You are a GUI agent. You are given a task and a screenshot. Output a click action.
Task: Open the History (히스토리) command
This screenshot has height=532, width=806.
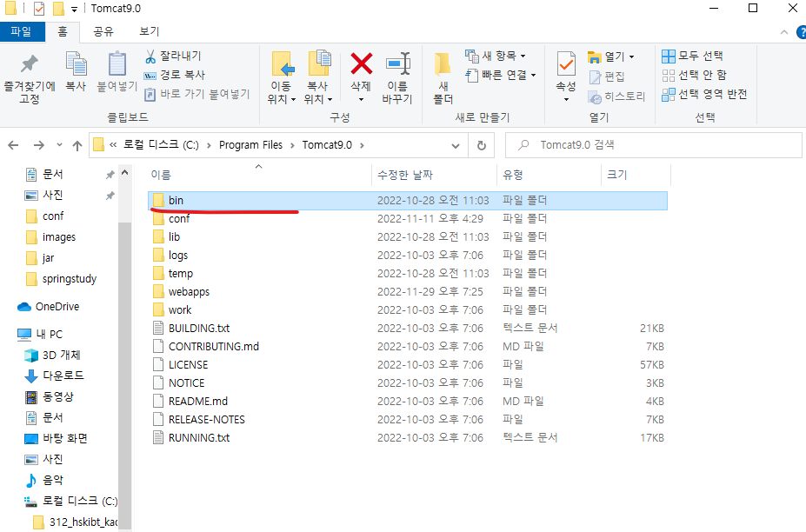(616, 96)
